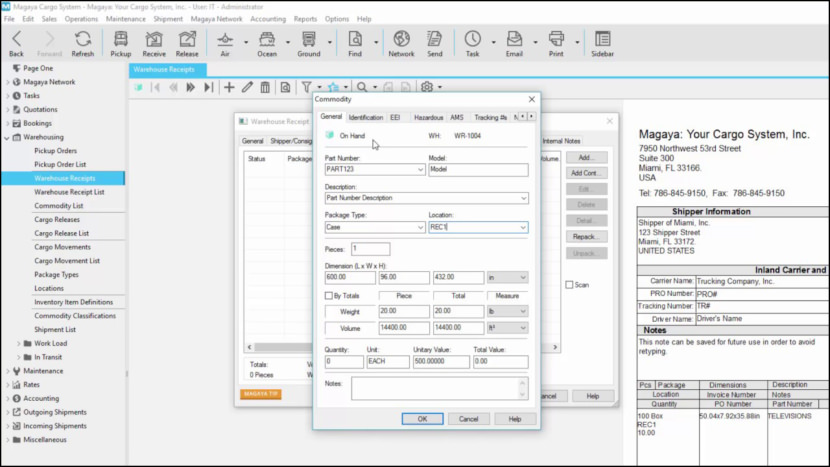
Task: Click the Model input field
Action: pos(478,170)
